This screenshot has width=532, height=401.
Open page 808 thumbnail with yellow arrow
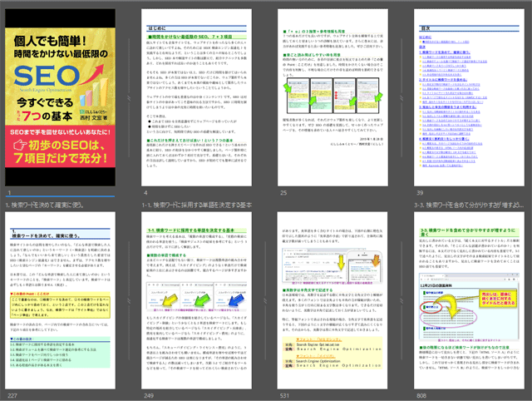click(469, 300)
